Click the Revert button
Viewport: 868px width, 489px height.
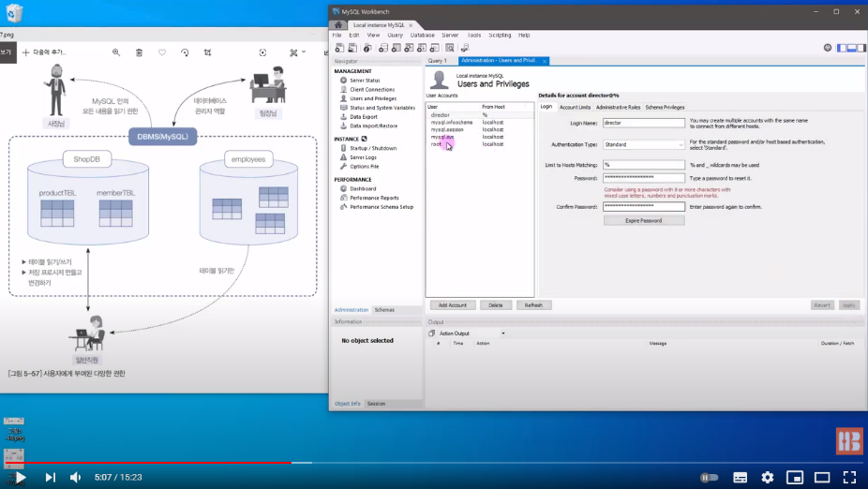coord(822,305)
